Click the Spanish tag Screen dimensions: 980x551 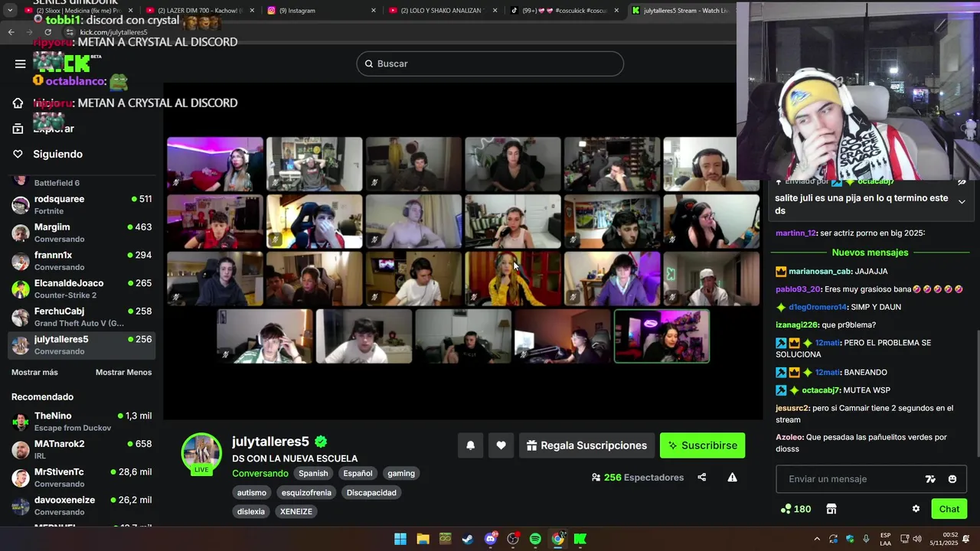pos(313,474)
